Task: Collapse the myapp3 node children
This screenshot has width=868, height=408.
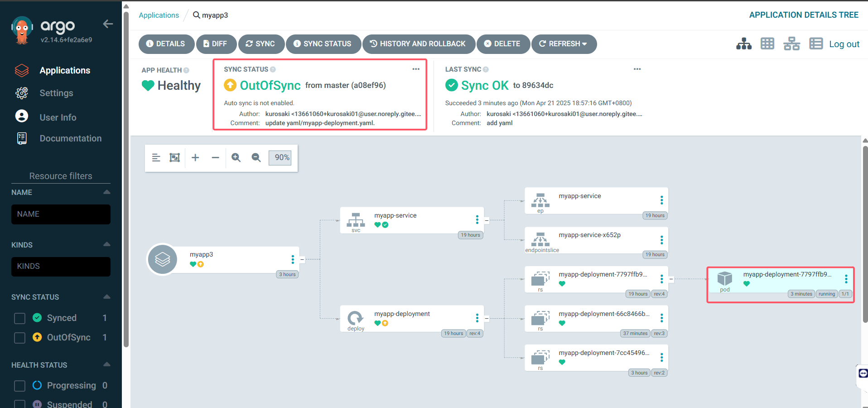Action: 302,260
